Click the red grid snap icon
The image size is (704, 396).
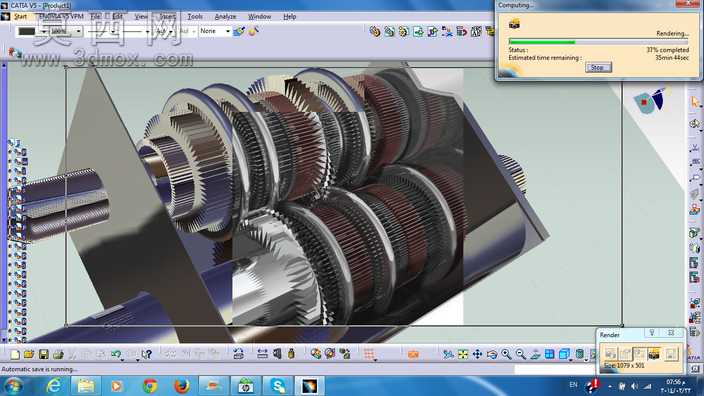(369, 354)
